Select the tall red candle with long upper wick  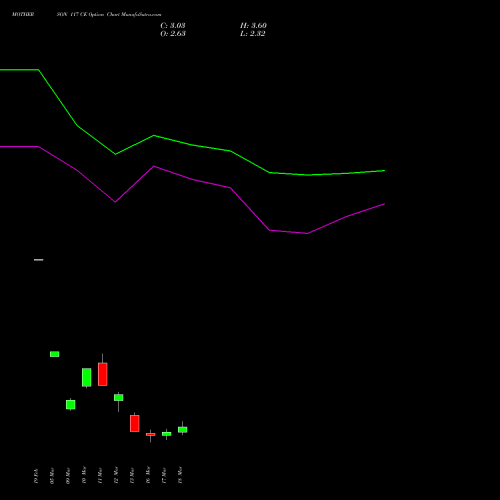[103, 374]
